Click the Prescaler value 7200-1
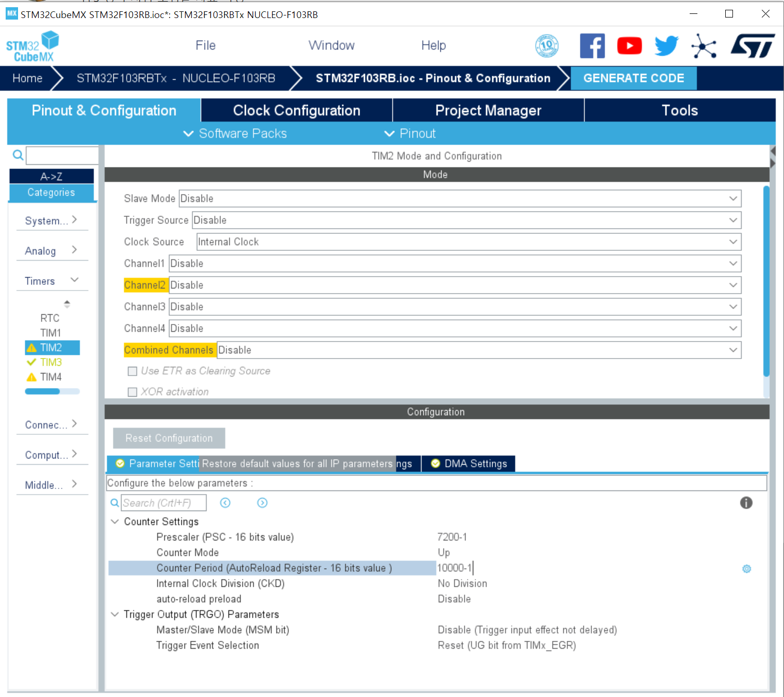The height and width of the screenshot is (697, 784). [452, 537]
